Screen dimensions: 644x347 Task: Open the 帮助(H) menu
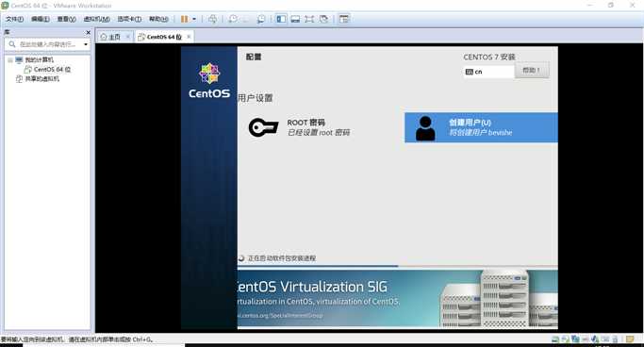click(158, 19)
